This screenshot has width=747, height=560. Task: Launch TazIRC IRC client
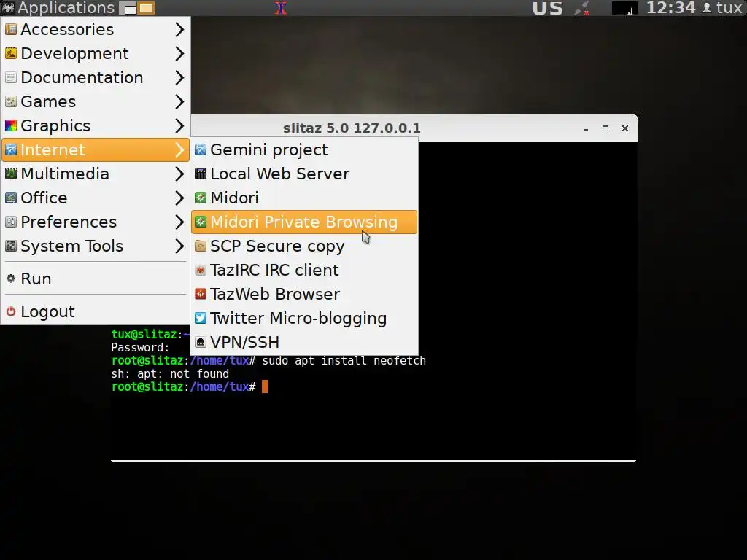tap(304, 270)
